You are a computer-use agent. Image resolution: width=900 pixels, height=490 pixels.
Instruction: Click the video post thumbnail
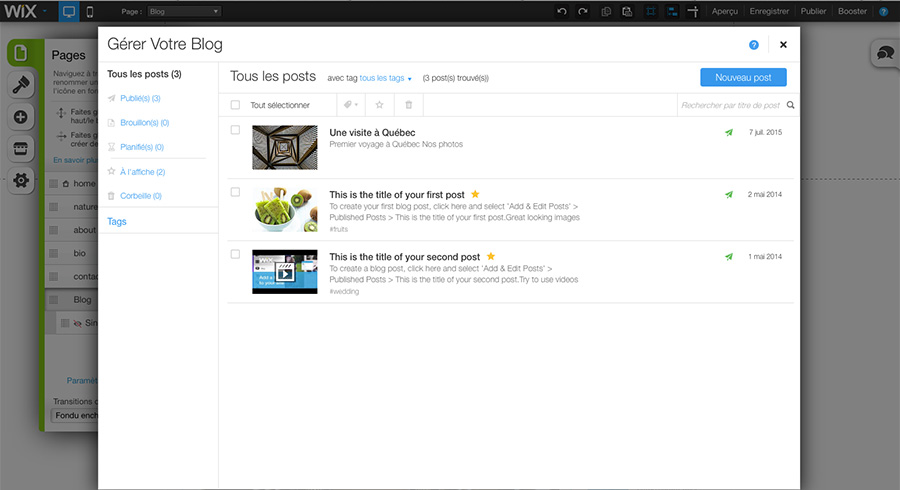pos(285,271)
